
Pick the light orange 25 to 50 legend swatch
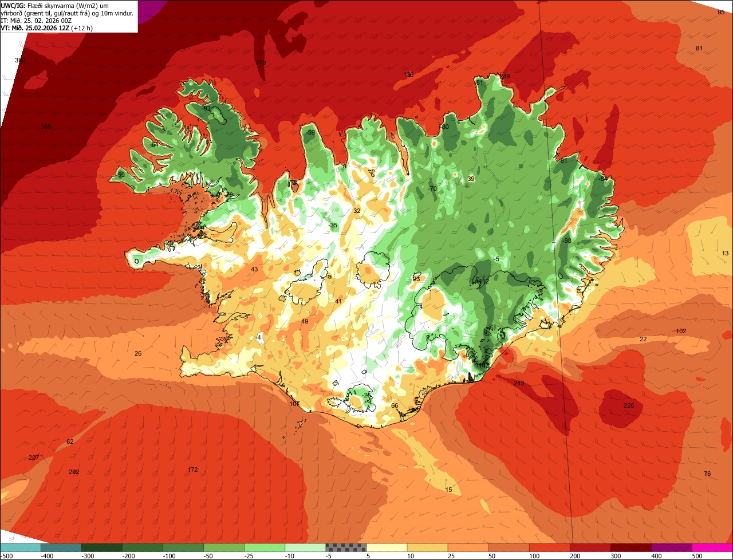468,547
